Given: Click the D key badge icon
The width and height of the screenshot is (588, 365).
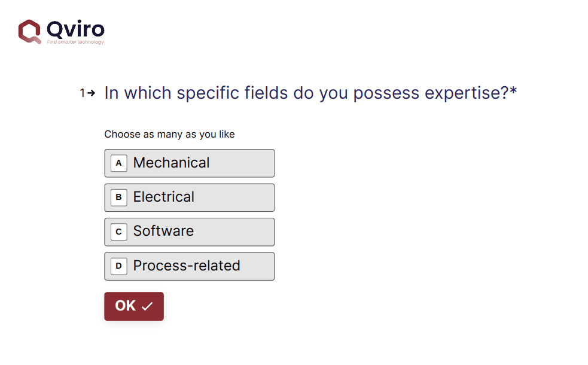Looking at the screenshot, I should click(118, 266).
